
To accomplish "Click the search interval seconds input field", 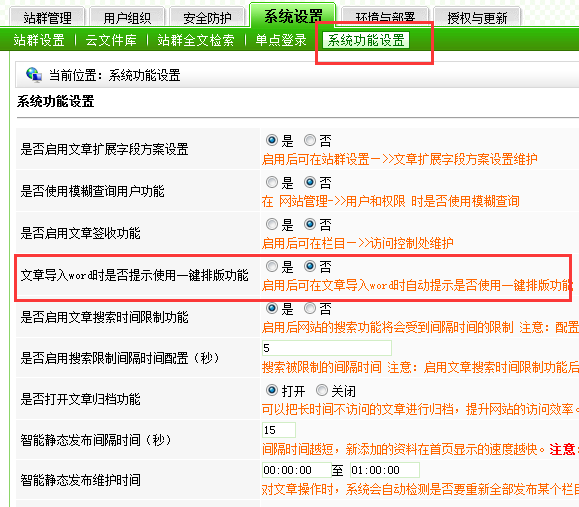I will coord(326,348).
